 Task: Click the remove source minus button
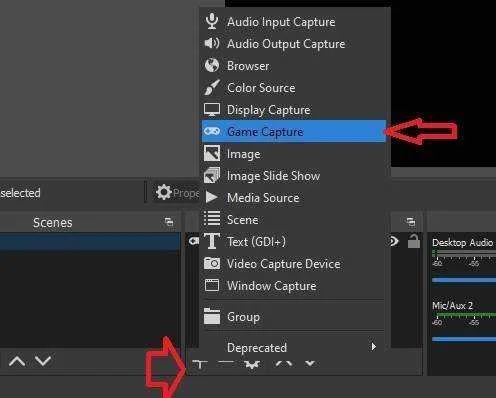click(x=226, y=363)
